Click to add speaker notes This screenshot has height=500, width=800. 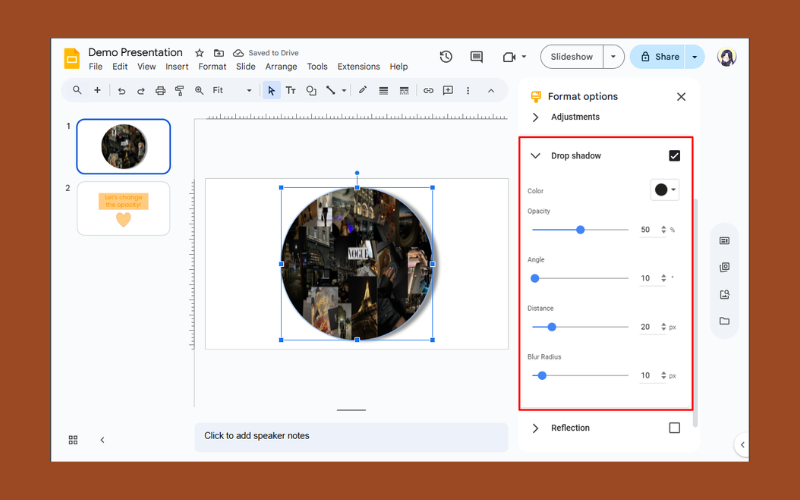click(351, 436)
